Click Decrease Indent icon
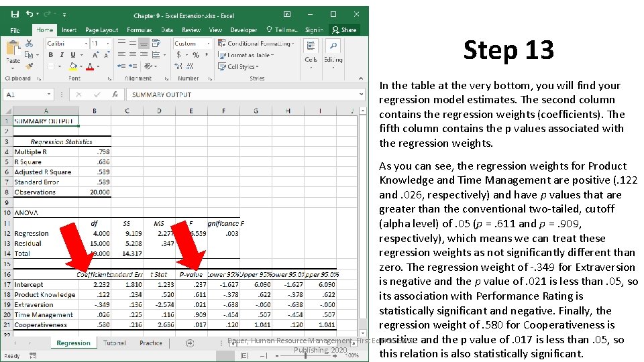 (x=121, y=66)
